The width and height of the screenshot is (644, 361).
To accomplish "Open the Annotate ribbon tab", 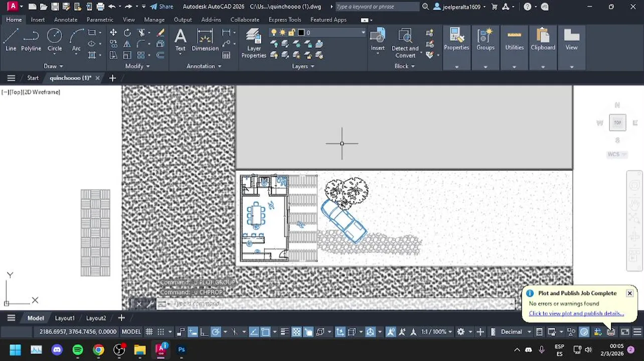I will [x=66, y=20].
